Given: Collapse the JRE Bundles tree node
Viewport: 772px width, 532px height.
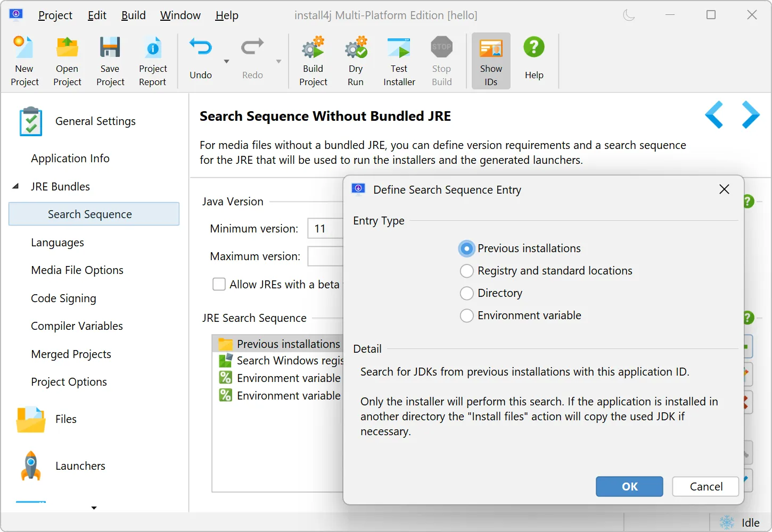Looking at the screenshot, I should 15,186.
